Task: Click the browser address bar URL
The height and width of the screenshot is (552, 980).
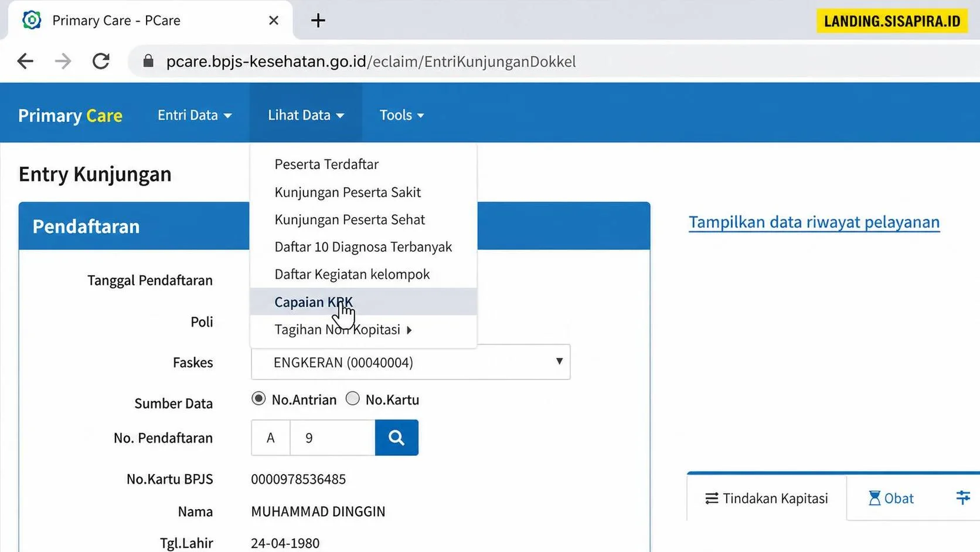Action: click(x=371, y=62)
